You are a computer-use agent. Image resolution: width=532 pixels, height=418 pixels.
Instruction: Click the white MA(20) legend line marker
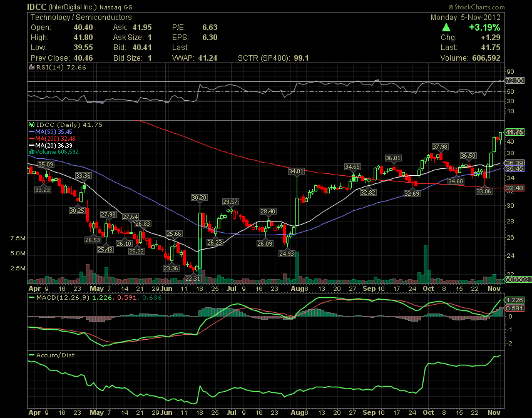tap(32, 145)
